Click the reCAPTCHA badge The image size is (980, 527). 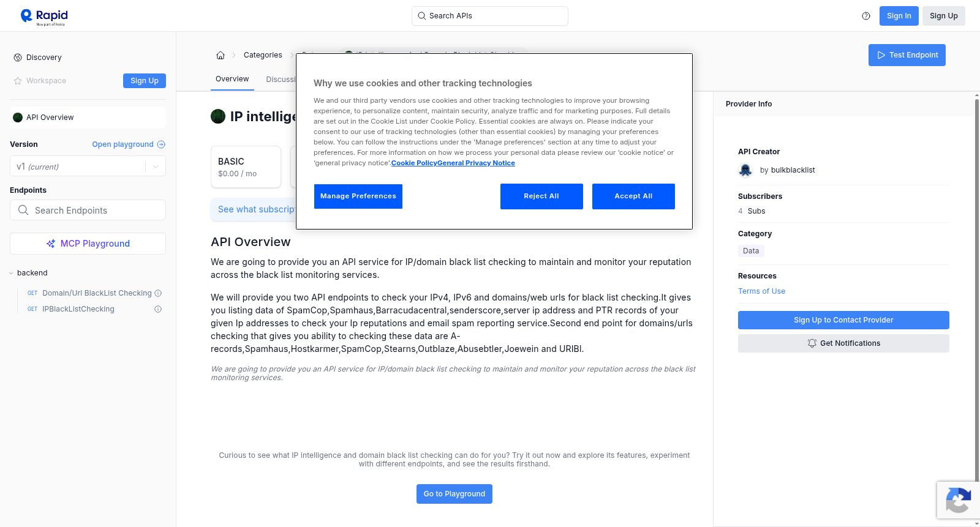(958, 500)
